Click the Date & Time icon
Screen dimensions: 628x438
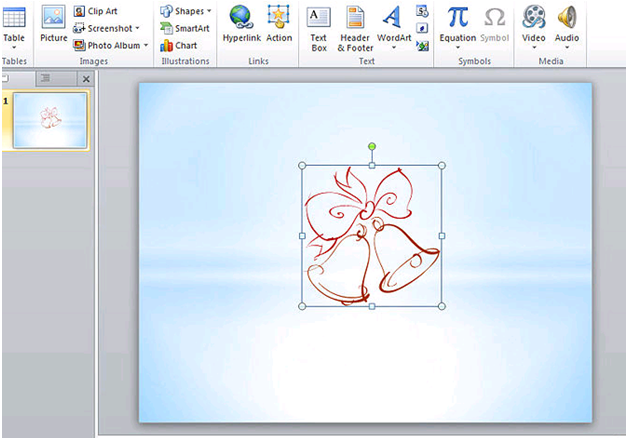click(x=422, y=11)
